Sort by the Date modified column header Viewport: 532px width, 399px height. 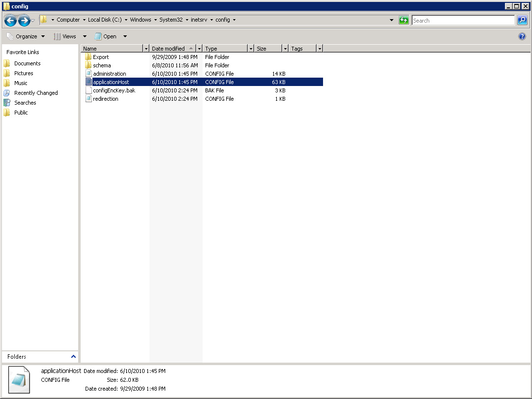click(x=173, y=49)
